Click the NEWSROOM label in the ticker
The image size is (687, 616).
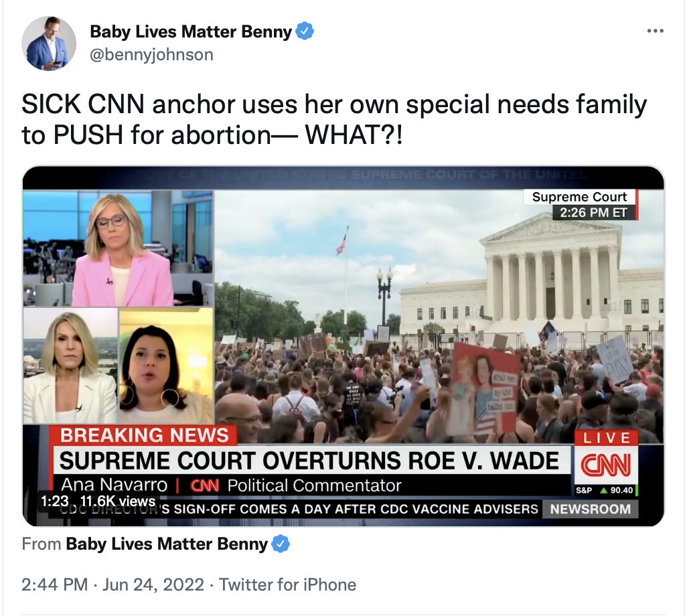coord(590,509)
